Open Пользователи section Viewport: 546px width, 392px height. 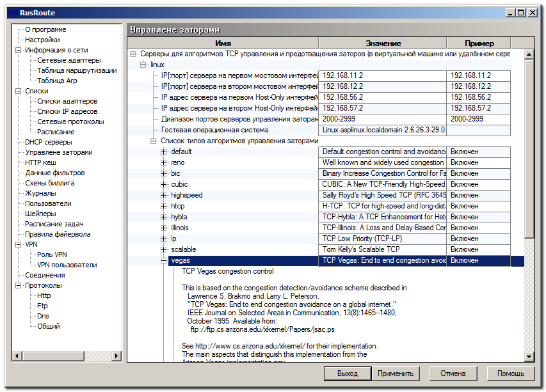point(48,203)
